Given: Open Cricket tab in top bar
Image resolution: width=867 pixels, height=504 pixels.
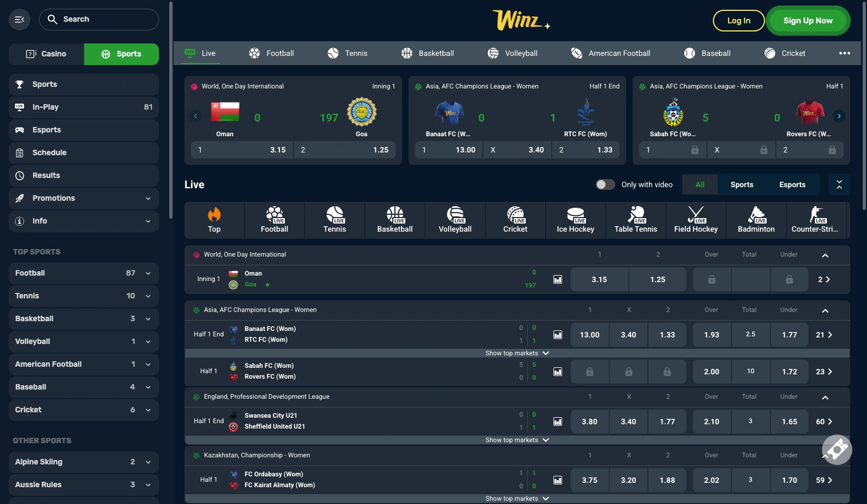Looking at the screenshot, I should point(785,53).
